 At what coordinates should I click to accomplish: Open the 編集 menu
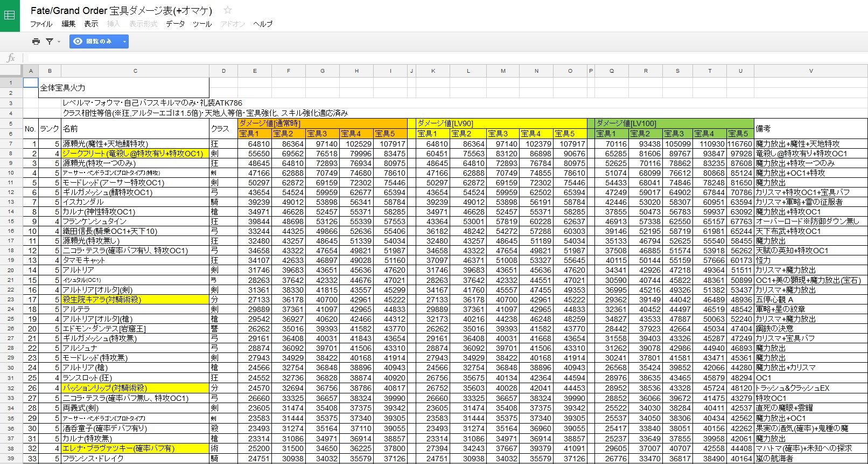coord(68,24)
